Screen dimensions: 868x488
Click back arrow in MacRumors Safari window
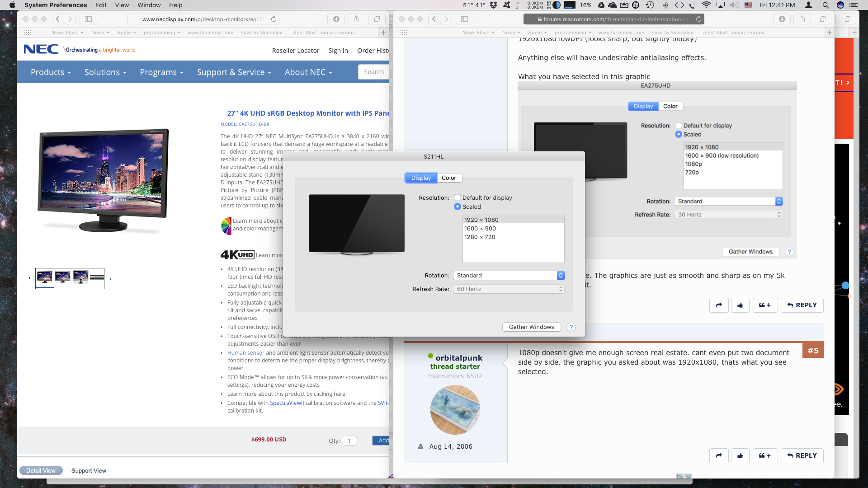434,19
